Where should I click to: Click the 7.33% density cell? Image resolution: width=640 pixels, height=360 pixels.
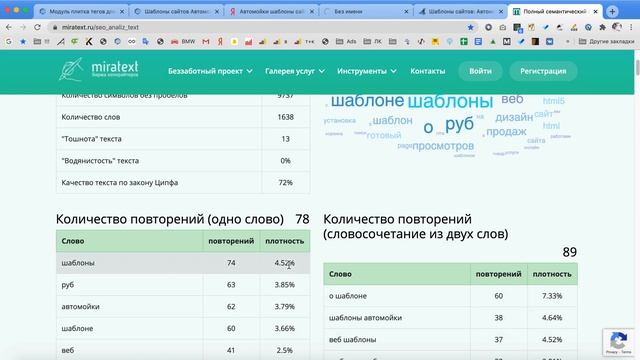pos(552,296)
